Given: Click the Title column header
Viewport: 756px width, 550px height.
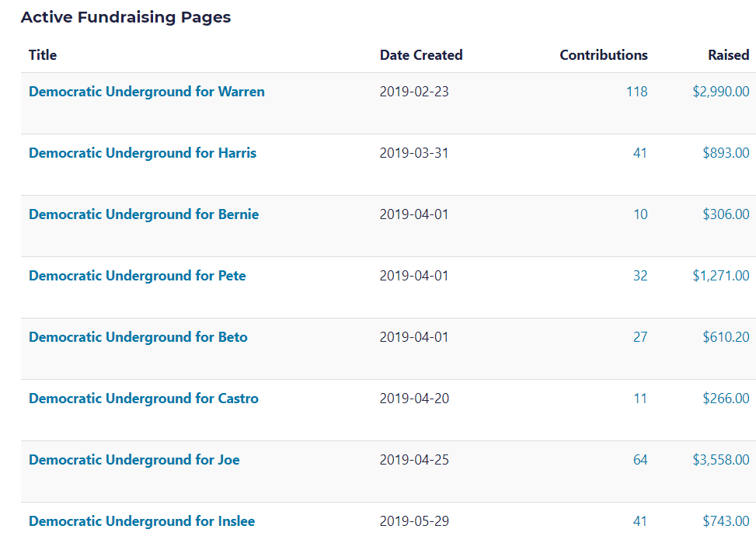Looking at the screenshot, I should tap(43, 55).
